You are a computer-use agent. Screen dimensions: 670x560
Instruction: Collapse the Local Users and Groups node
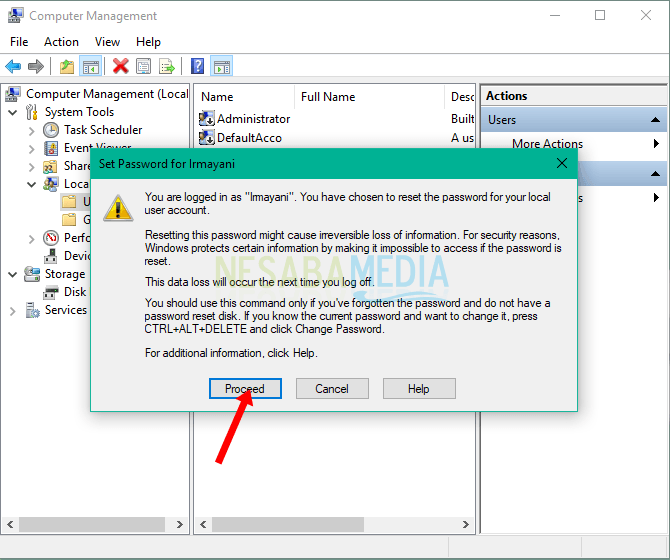[x=31, y=185]
